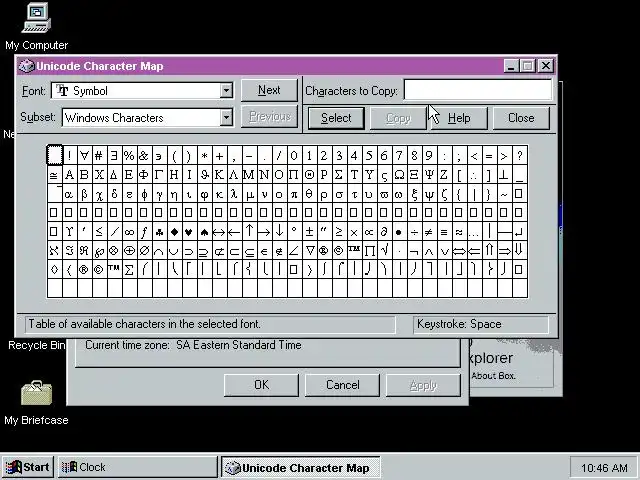Screen dimensions: 640x480
Task: Pick the infinity symbol cell
Action: click(129, 232)
